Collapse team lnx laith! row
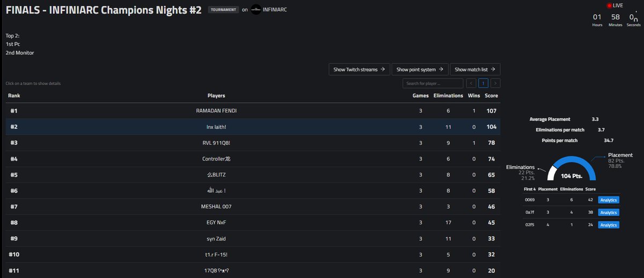This screenshot has height=278, width=644. (x=253, y=127)
